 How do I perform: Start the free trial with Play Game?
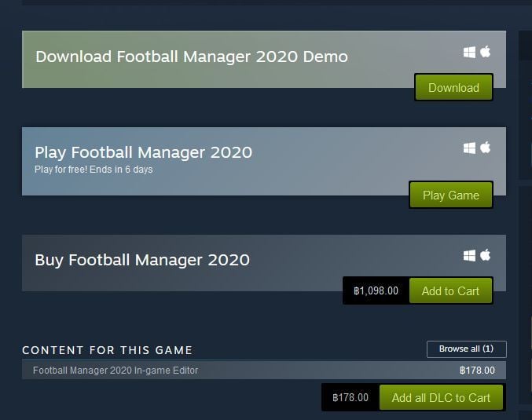[x=451, y=195]
